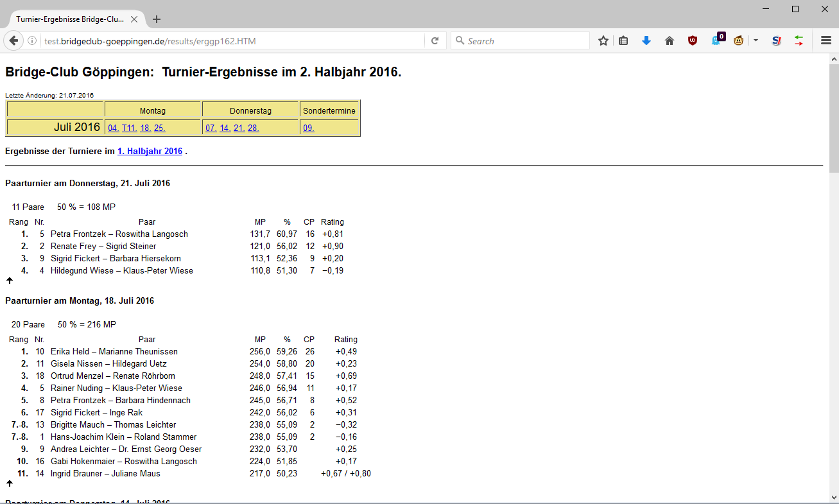Click the search magnifier icon

click(460, 40)
